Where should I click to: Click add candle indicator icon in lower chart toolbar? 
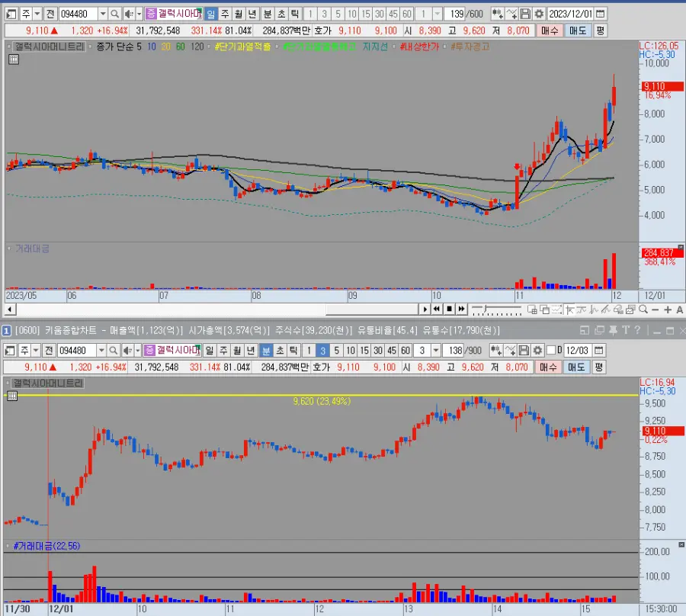pyautogui.click(x=495, y=351)
